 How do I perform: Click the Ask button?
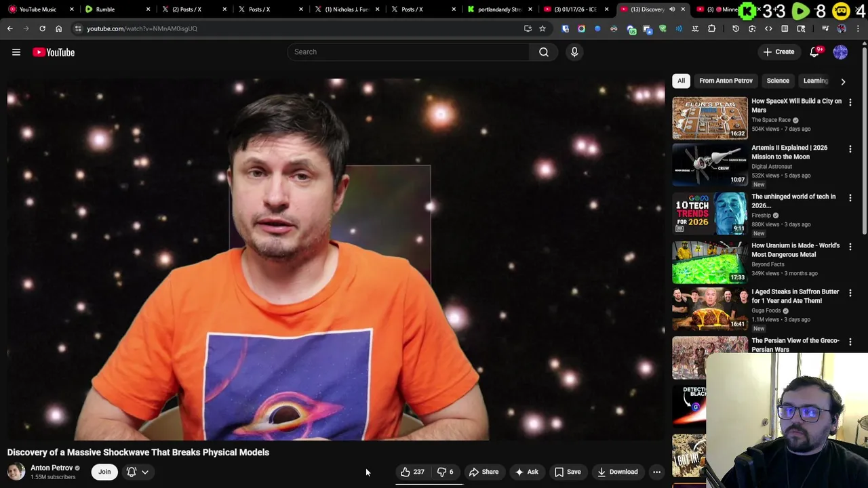click(x=526, y=472)
